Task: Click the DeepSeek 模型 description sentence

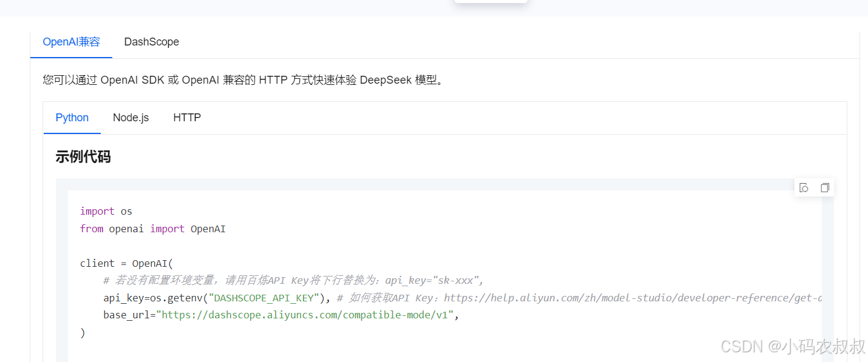Action: click(243, 80)
